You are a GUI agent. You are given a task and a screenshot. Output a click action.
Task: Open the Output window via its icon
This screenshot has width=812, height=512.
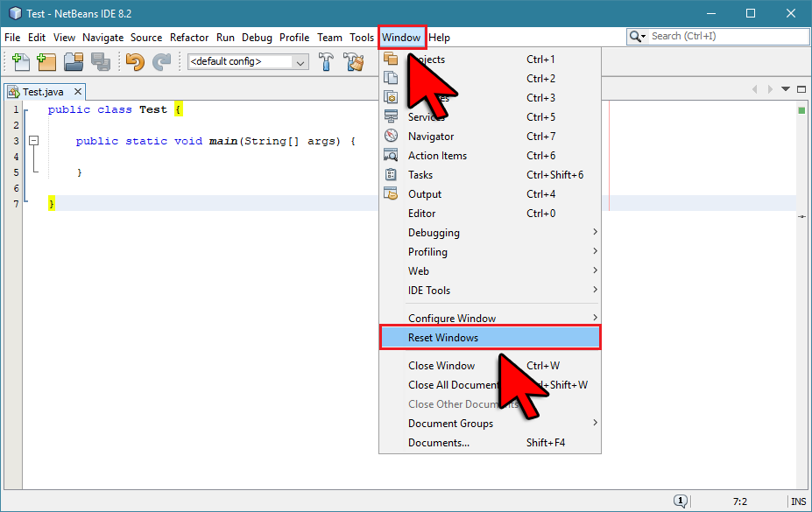coord(391,193)
